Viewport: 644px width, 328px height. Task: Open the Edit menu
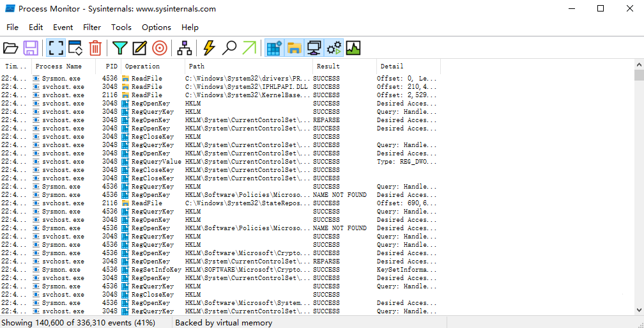[36, 27]
